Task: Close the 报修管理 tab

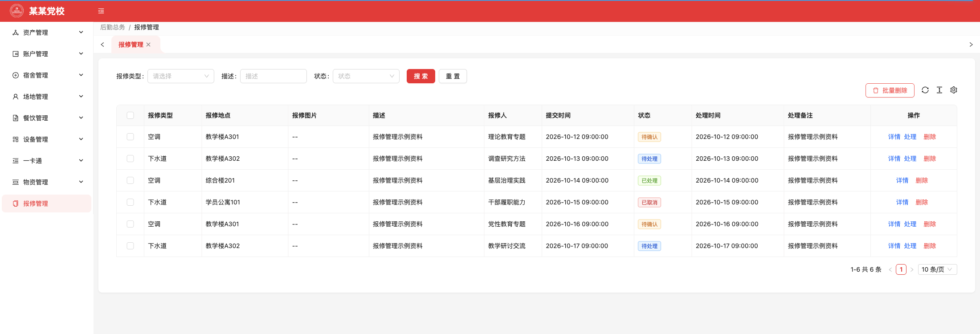Action: click(148, 45)
